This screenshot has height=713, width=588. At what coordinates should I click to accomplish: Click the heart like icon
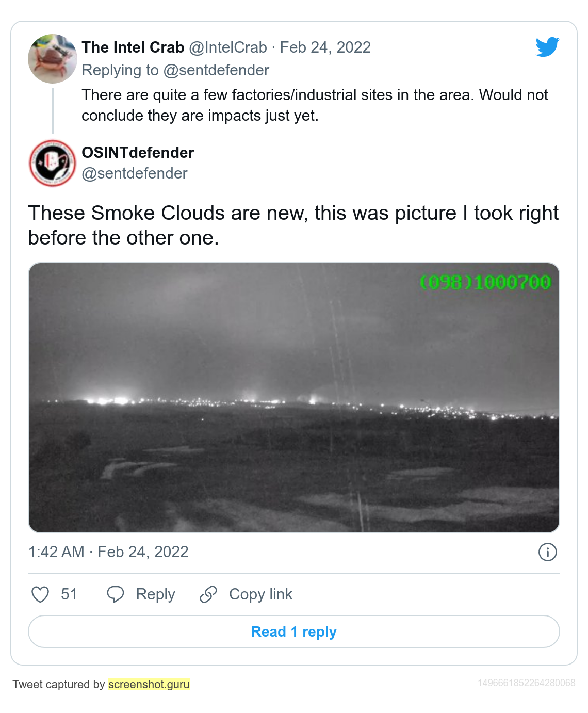(40, 594)
